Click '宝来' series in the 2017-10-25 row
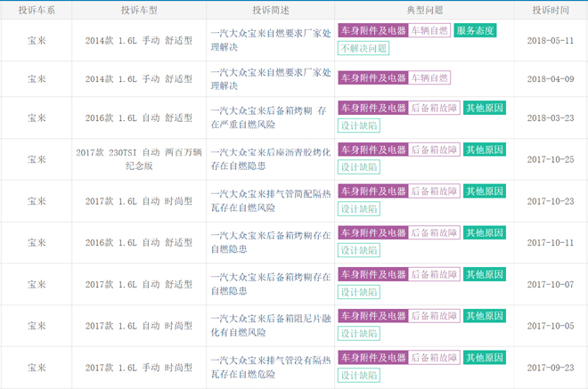This screenshot has width=588, height=389. click(x=37, y=159)
